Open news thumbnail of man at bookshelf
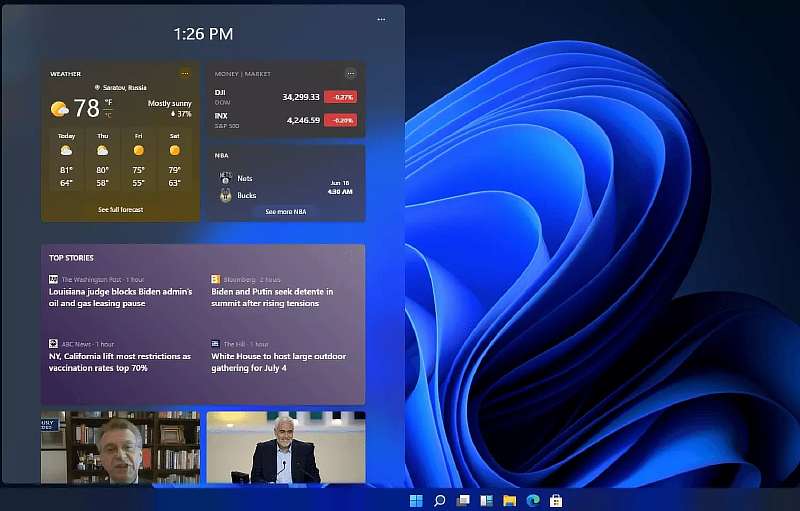 point(120,447)
